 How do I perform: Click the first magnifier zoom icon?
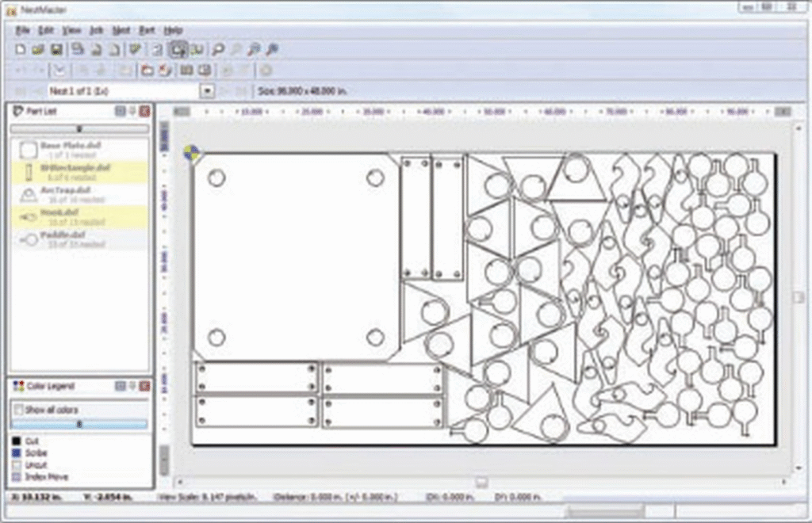pyautogui.click(x=218, y=49)
